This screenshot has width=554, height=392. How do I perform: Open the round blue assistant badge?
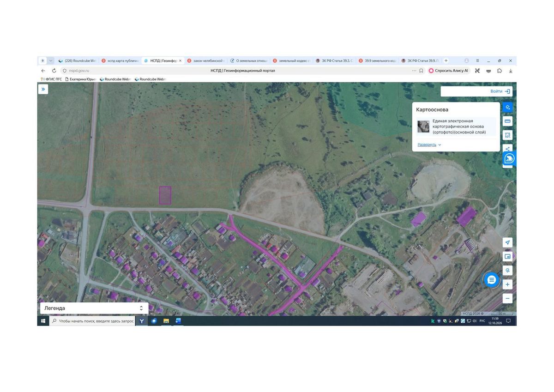point(509,159)
